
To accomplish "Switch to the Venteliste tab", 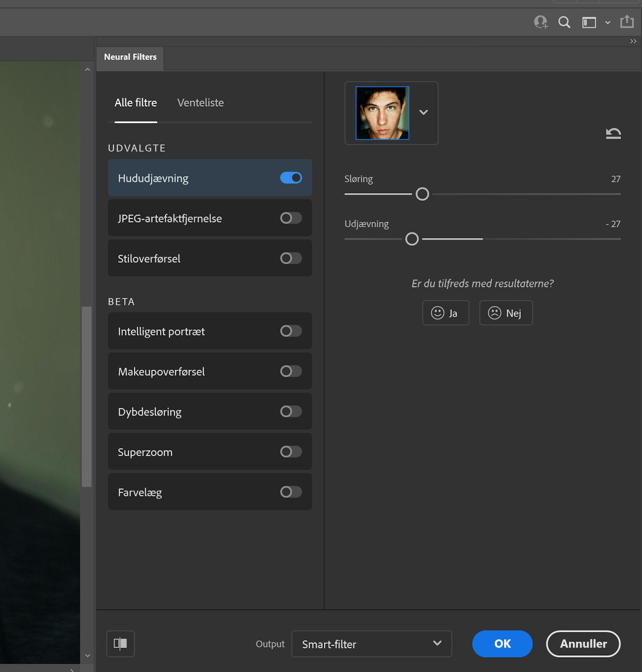I will click(200, 103).
